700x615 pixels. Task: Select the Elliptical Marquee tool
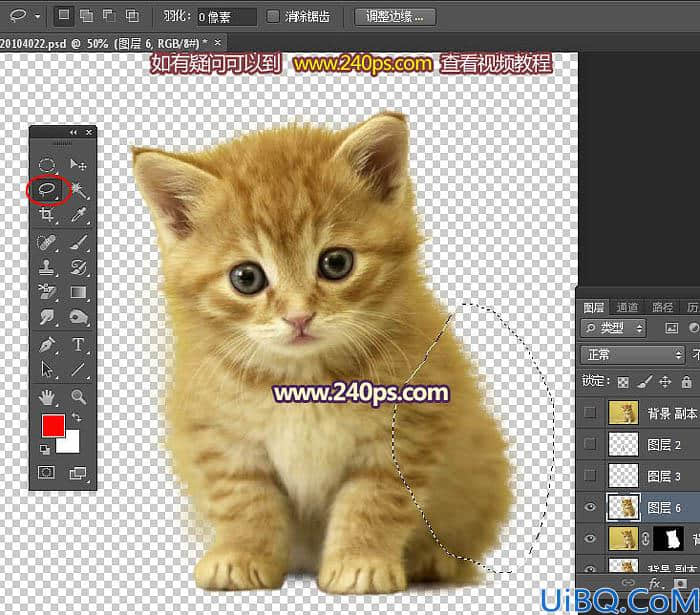47,165
